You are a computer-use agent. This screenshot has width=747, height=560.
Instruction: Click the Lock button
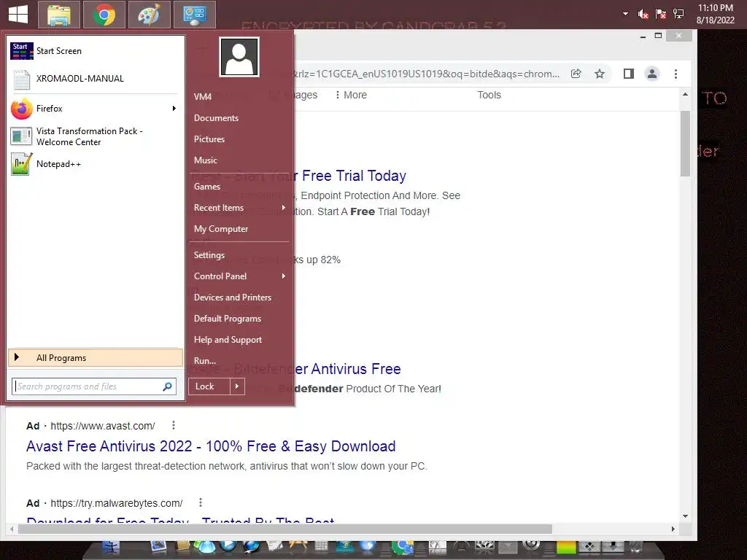click(x=209, y=386)
